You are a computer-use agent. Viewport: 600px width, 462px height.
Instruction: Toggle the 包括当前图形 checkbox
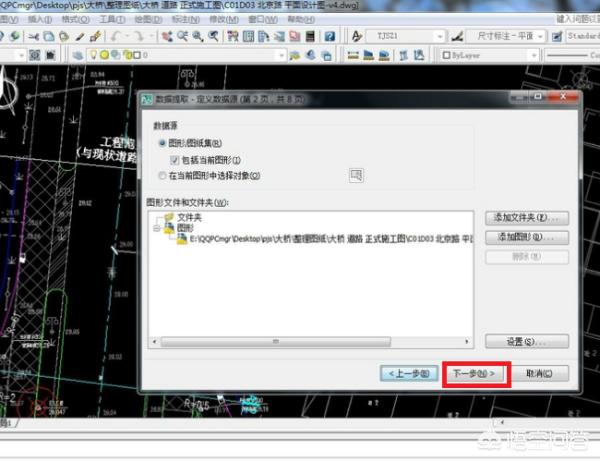[175, 160]
